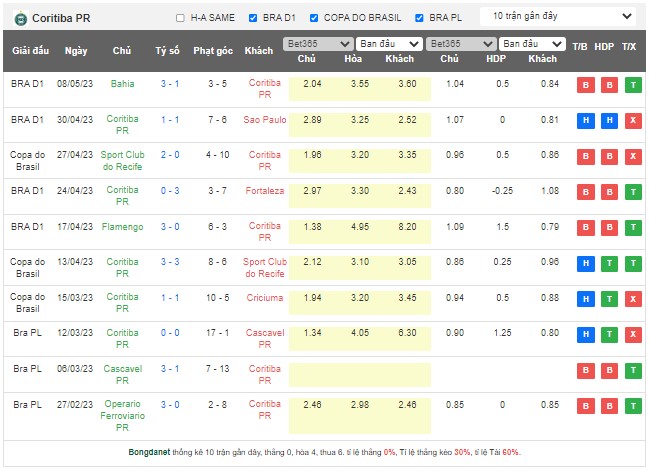
Task: Click blue H badge in T/B column, Sao Paulo row
Action: 585,120
